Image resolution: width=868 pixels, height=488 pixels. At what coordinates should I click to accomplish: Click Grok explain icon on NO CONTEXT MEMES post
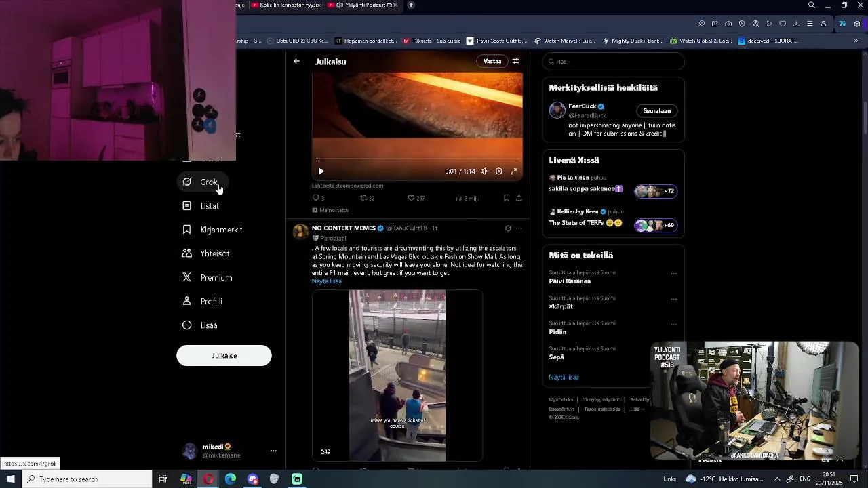(508, 228)
